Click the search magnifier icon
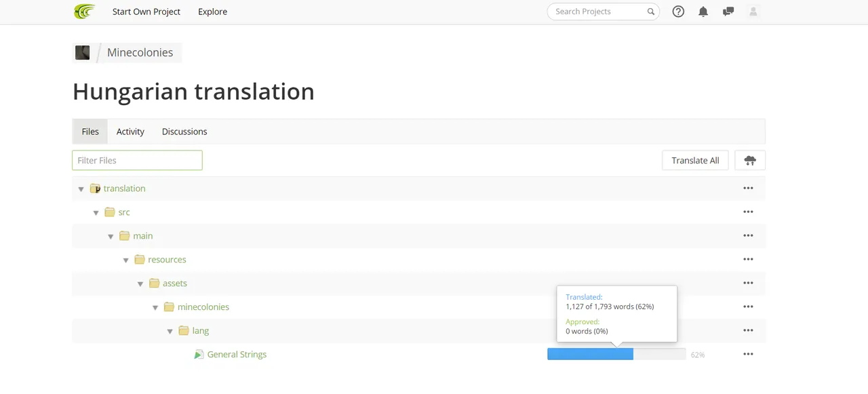The height and width of the screenshot is (394, 868). (x=651, y=12)
